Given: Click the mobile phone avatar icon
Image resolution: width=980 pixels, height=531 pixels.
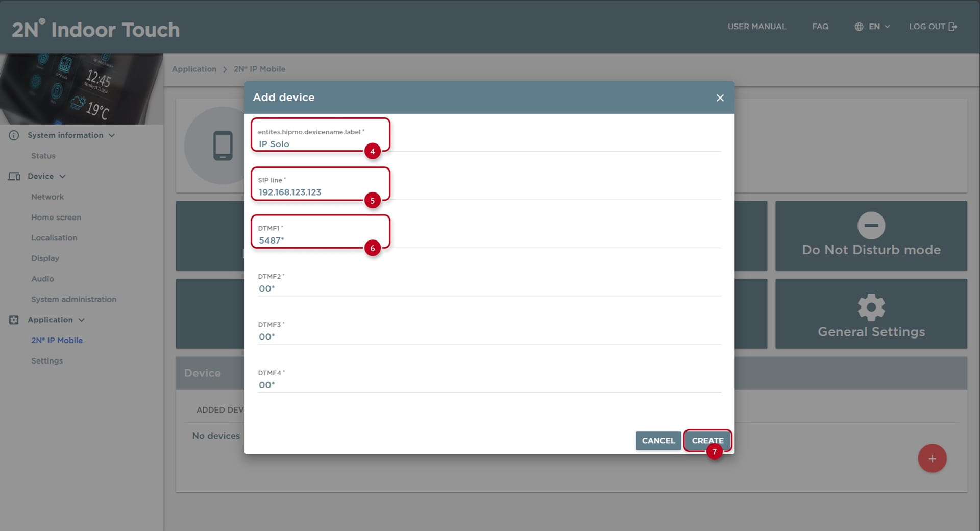Looking at the screenshot, I should (223, 146).
